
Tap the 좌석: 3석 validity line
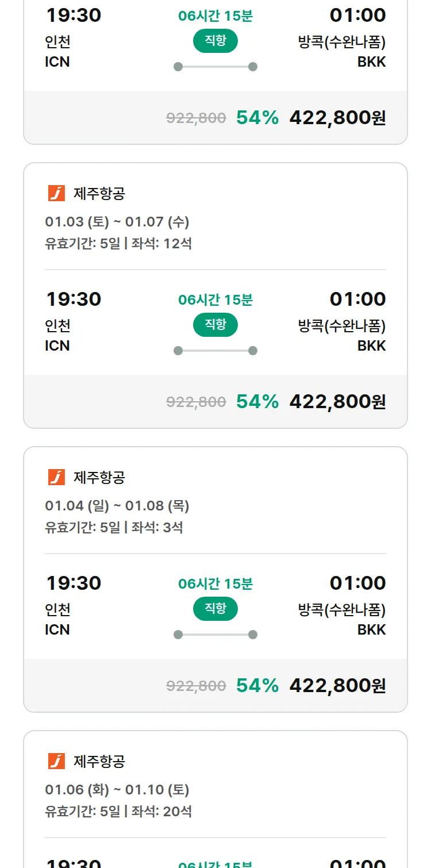tap(114, 527)
